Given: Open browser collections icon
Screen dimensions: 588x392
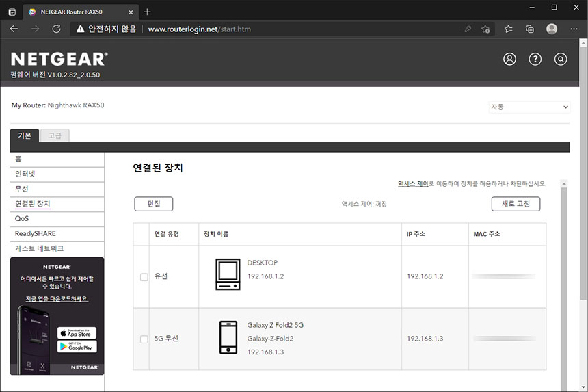Looking at the screenshot, I should click(x=529, y=29).
